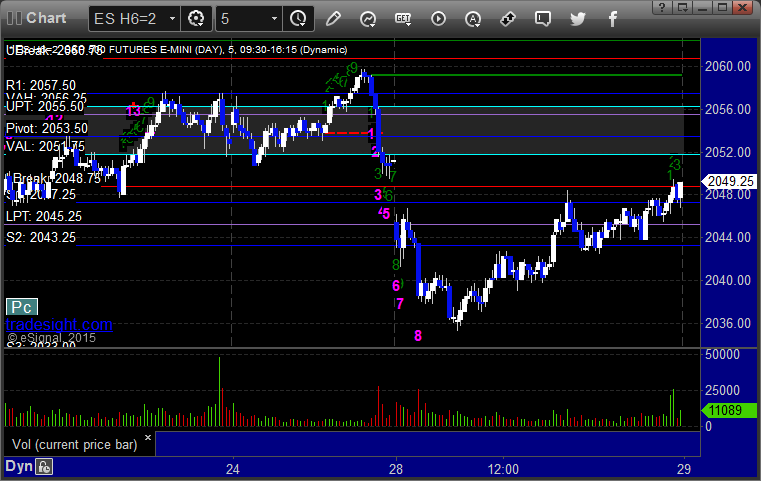Open the symbol settings gear menu
Screen dimensions: 761x481
pos(196,19)
